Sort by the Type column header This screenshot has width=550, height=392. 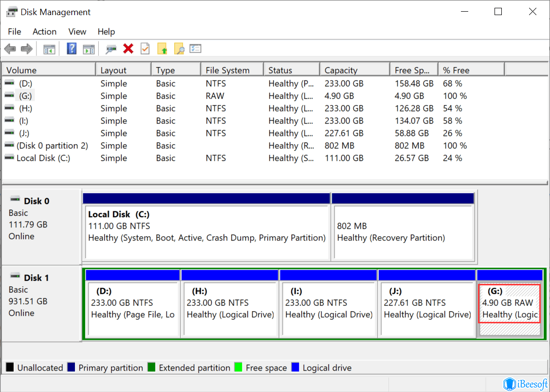[176, 70]
